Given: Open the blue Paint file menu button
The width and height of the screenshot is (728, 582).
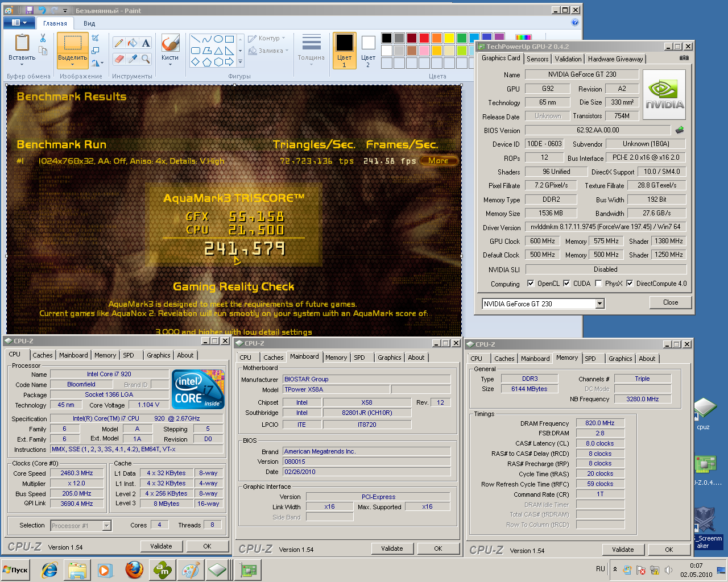Looking at the screenshot, I should pyautogui.click(x=19, y=23).
